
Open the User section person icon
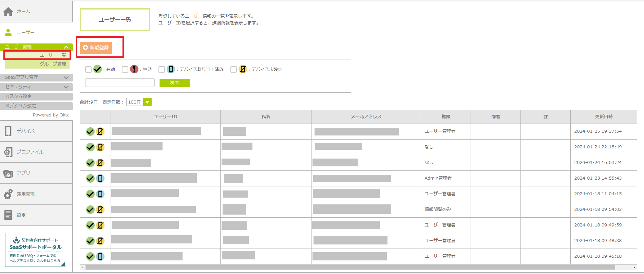click(8, 33)
